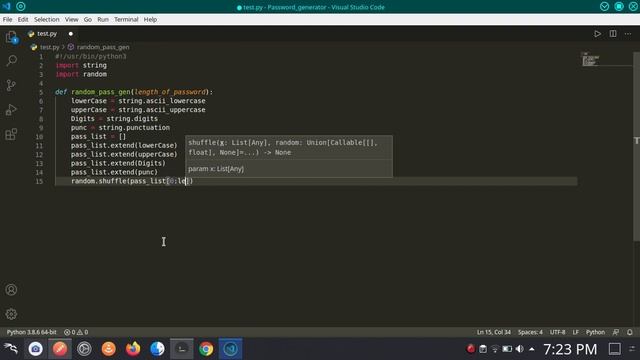Click Ln 15, Col 34 position indicator

(493, 332)
